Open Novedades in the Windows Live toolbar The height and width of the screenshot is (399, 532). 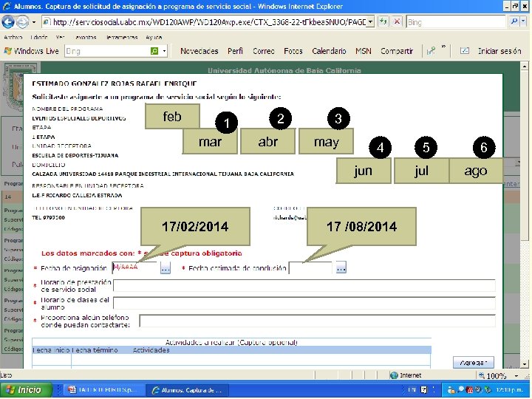(199, 51)
